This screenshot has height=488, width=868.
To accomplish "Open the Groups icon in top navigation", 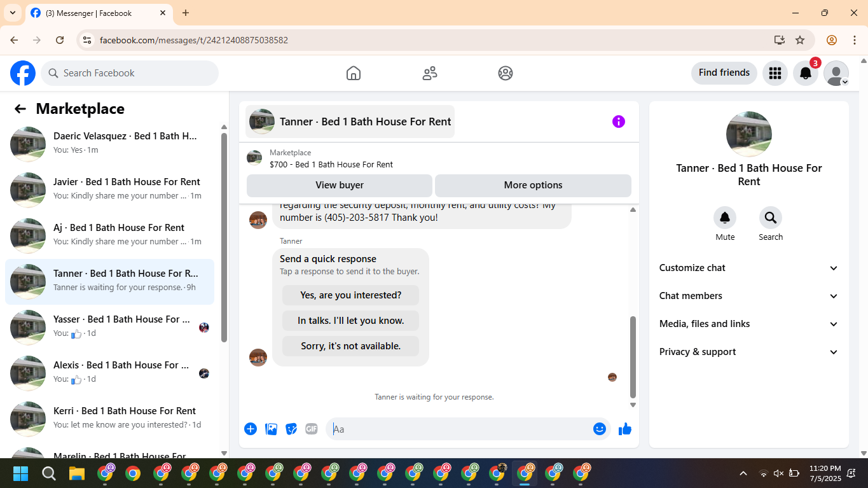I will coord(506,73).
